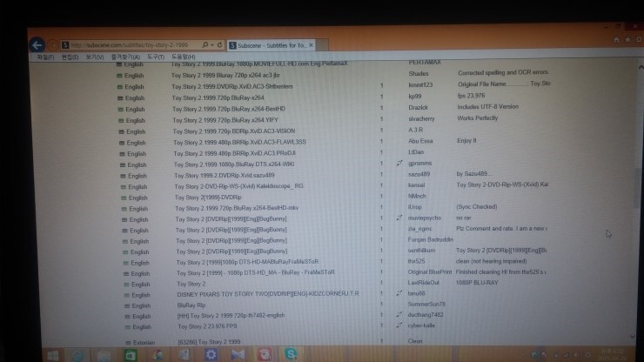Click the gear settings icon on taskbar
The image size is (644, 362).
coord(211,354)
